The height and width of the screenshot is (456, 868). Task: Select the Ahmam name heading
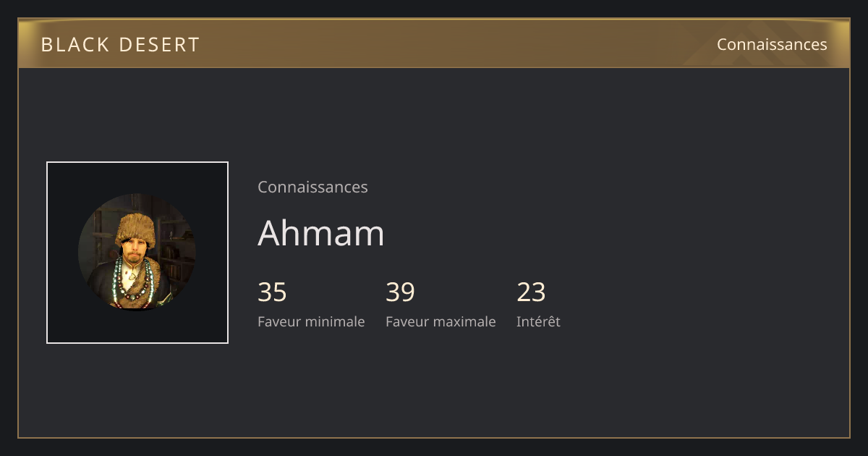coord(321,233)
